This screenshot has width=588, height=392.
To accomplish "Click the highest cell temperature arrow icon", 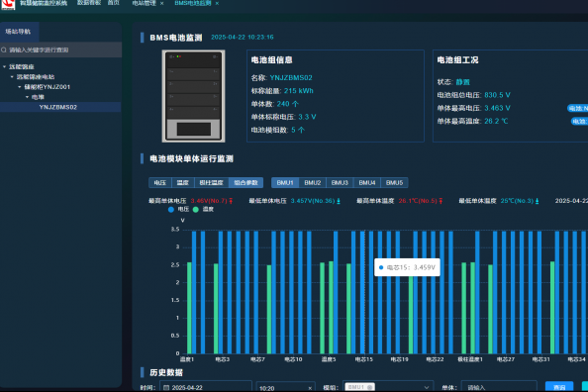I will coord(441,201).
